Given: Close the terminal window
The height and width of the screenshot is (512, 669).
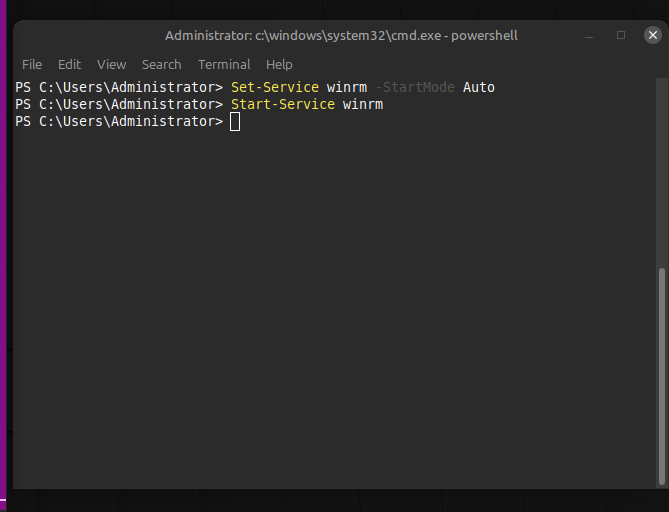Looking at the screenshot, I should pos(651,35).
